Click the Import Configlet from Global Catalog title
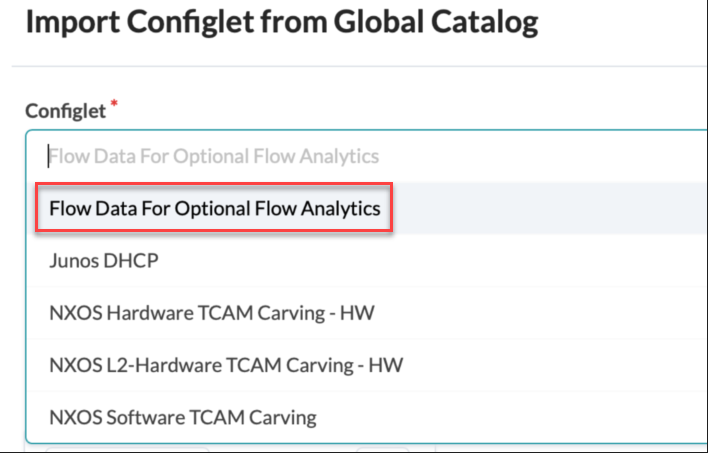The image size is (708, 453). pyautogui.click(x=281, y=24)
